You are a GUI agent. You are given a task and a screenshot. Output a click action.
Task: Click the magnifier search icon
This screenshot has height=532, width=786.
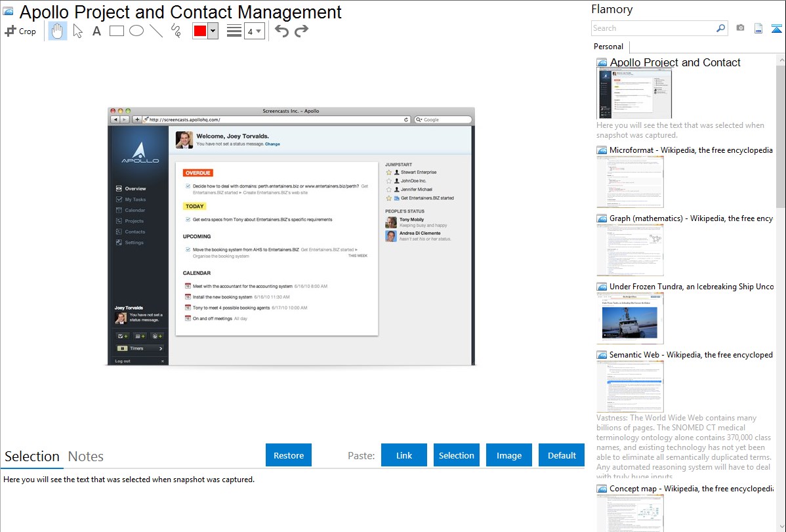click(721, 28)
